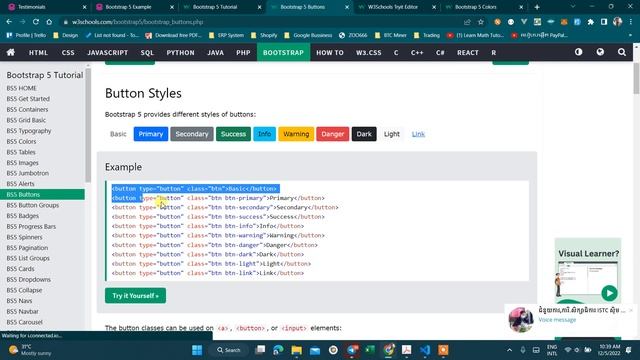Share this page icon in address bar
Screen dimensions: 640x360
click(467, 22)
